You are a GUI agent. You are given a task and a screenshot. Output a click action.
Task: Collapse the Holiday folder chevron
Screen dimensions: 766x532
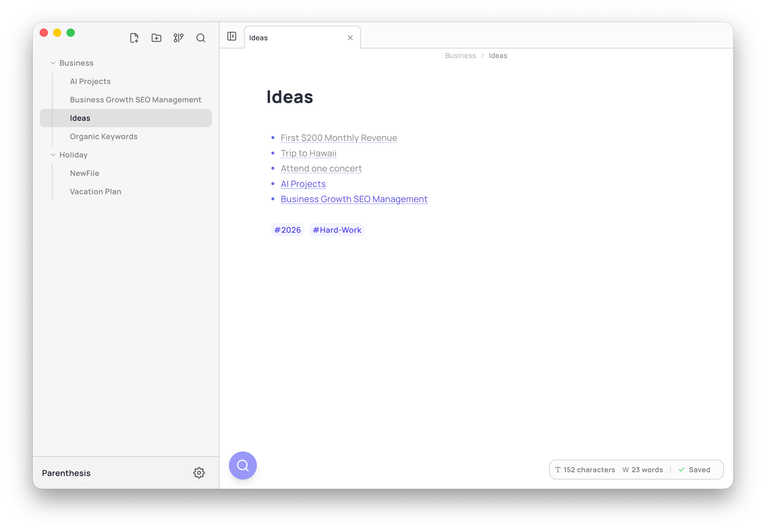click(x=53, y=155)
